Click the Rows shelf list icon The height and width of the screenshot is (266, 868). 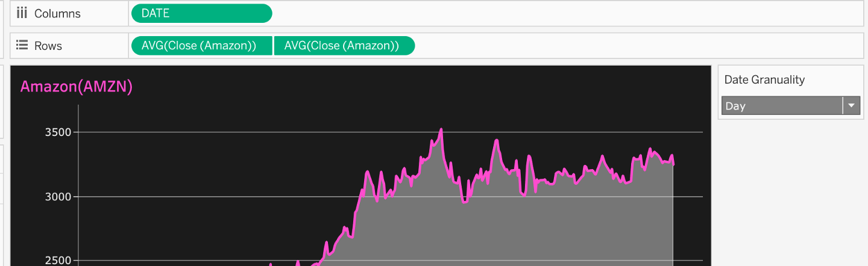(x=22, y=46)
